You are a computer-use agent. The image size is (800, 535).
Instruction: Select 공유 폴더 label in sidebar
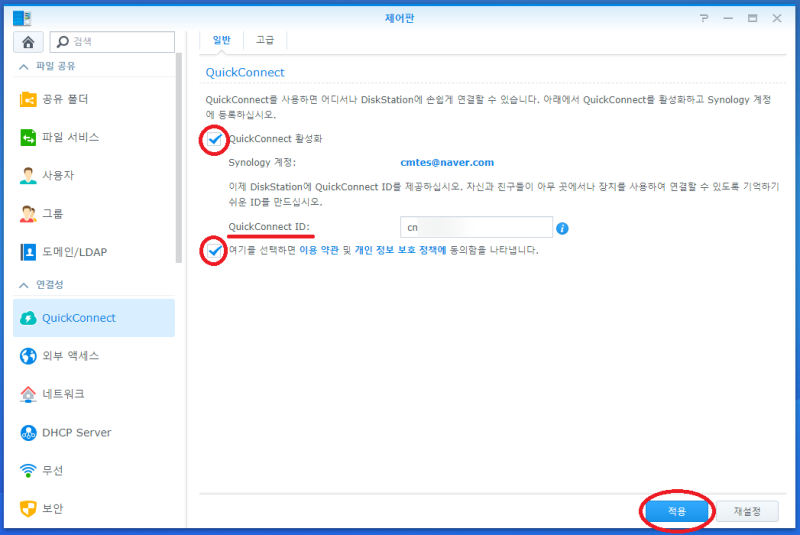coord(65,99)
